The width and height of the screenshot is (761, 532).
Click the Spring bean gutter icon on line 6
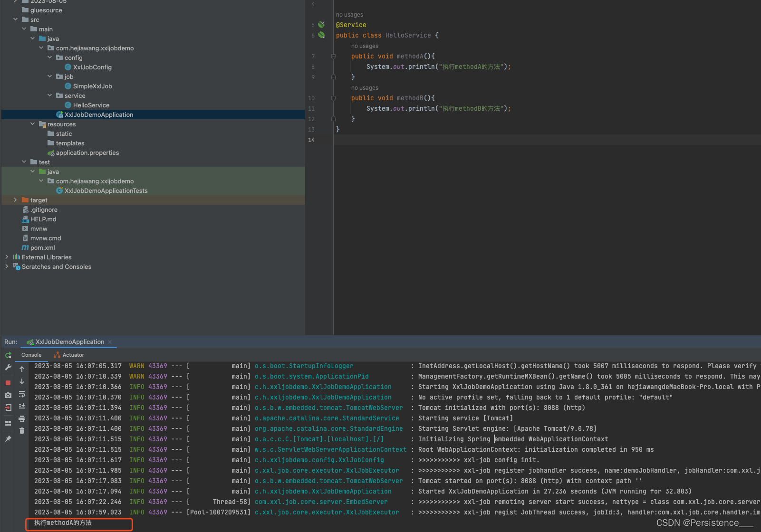(321, 35)
